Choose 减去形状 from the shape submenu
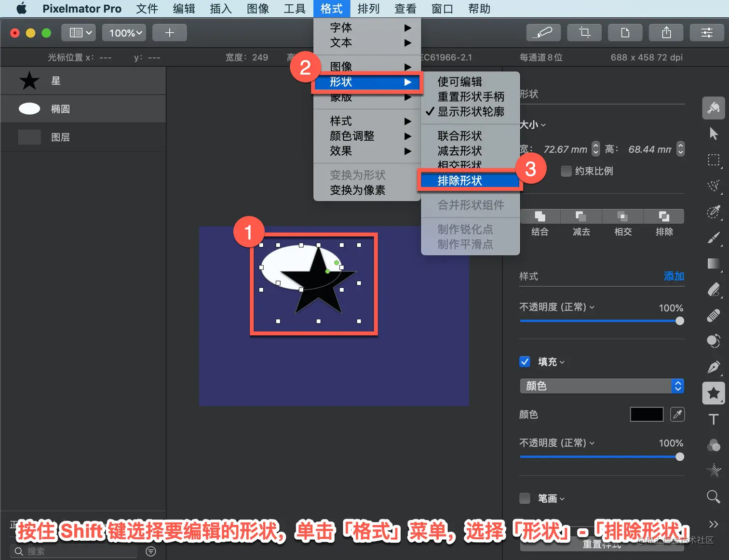Screen dimensions: 729x560 point(470,151)
